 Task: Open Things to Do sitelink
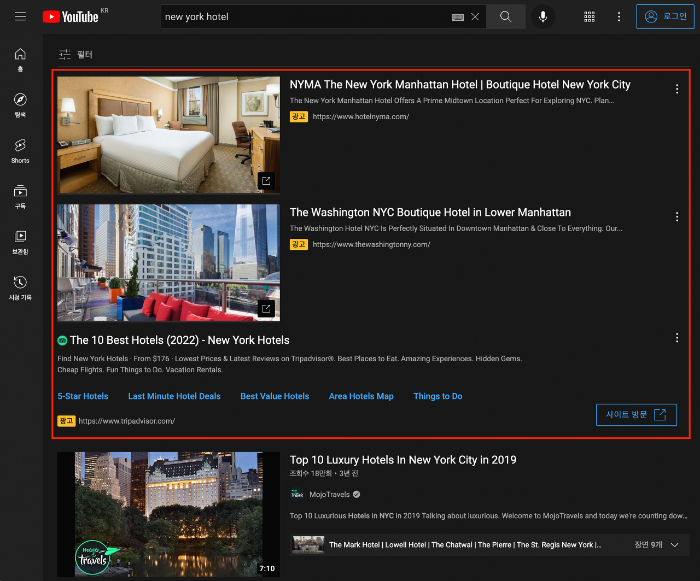pyautogui.click(x=438, y=396)
